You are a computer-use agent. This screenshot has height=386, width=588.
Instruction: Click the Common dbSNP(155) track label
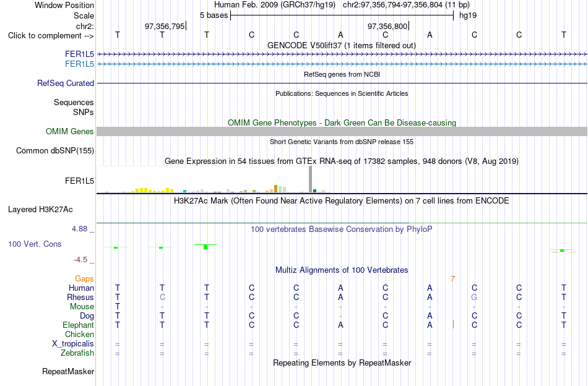54,151
